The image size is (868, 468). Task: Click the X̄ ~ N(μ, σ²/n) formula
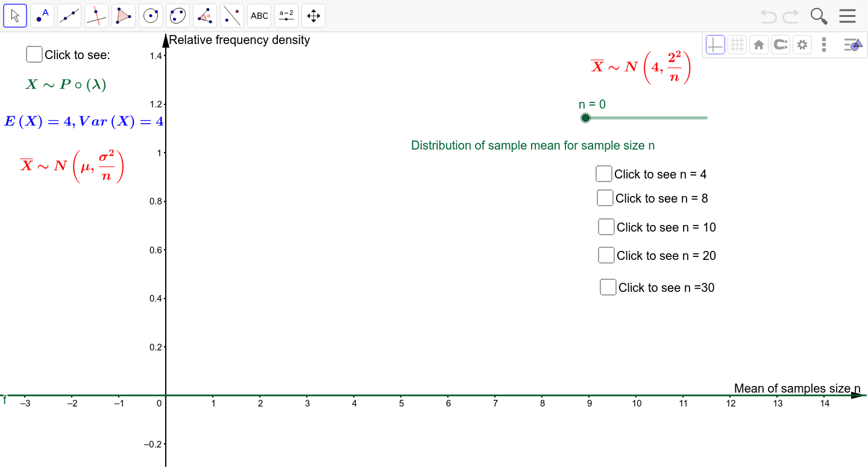(x=72, y=166)
